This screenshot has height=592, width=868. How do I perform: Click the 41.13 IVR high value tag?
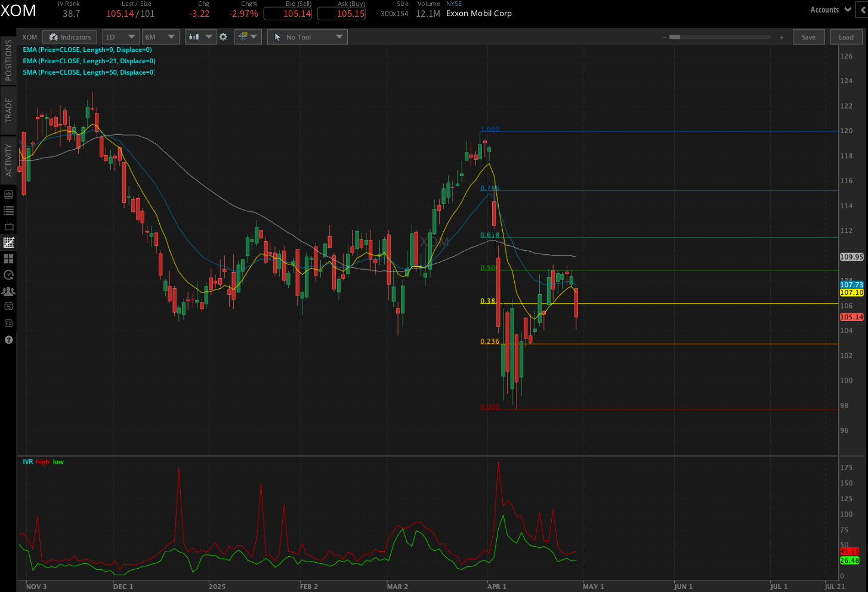[850, 551]
